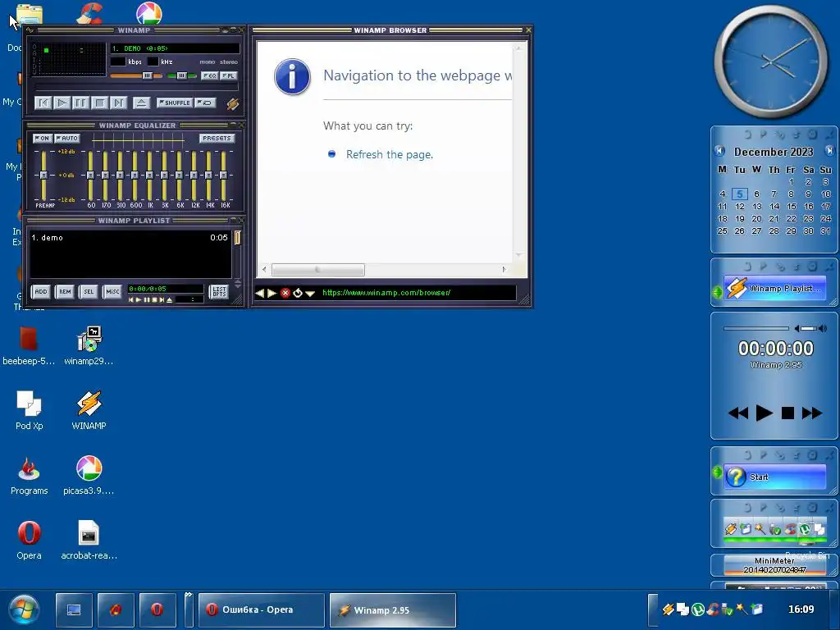Image resolution: width=840 pixels, height=630 pixels.
Task: Click 'Refresh the page.' link
Action: [390, 154]
